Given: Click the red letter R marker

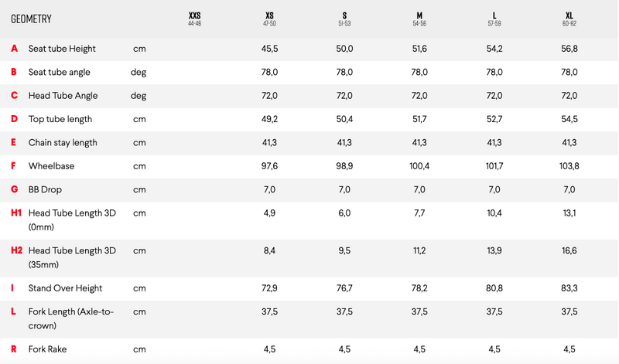Looking at the screenshot, I should pyautogui.click(x=14, y=349).
